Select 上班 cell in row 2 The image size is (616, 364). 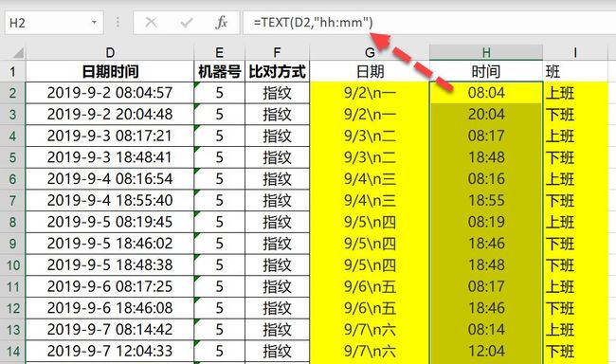[575, 93]
